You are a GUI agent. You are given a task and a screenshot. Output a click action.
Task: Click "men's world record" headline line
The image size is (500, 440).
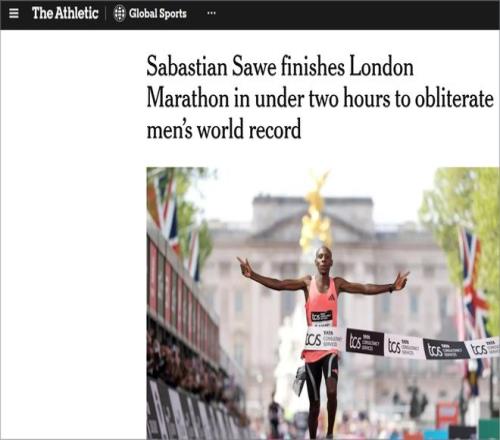tap(224, 130)
